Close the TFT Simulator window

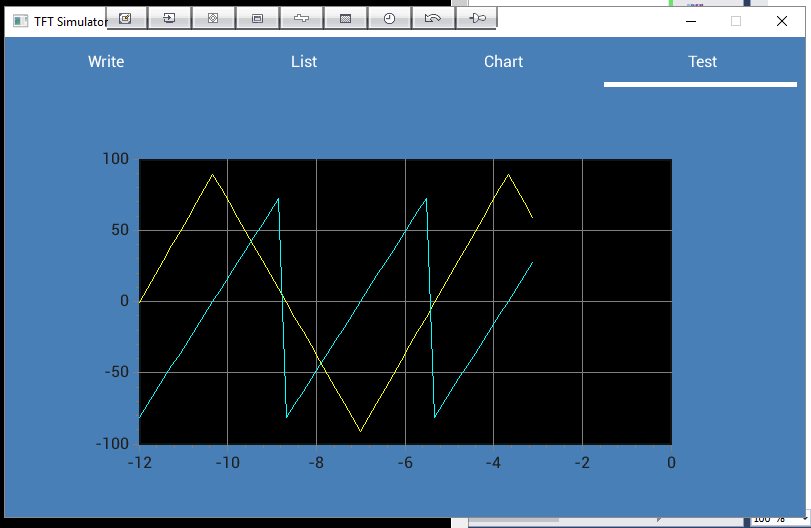pyautogui.click(x=782, y=21)
